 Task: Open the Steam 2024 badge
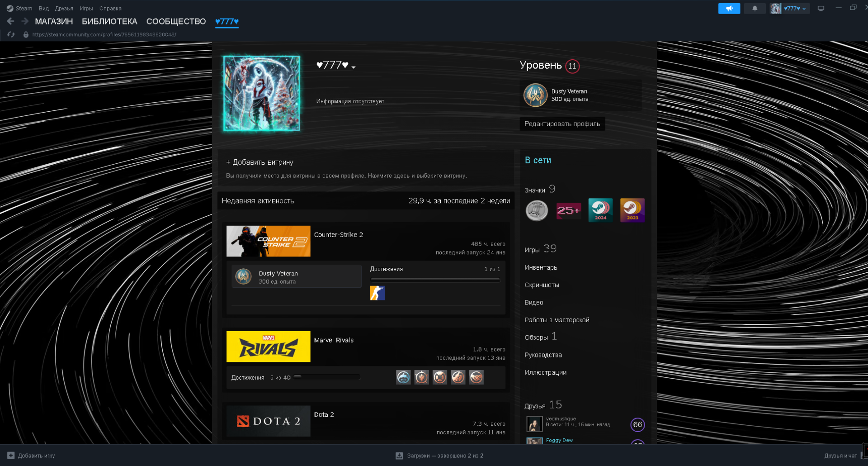pyautogui.click(x=600, y=210)
